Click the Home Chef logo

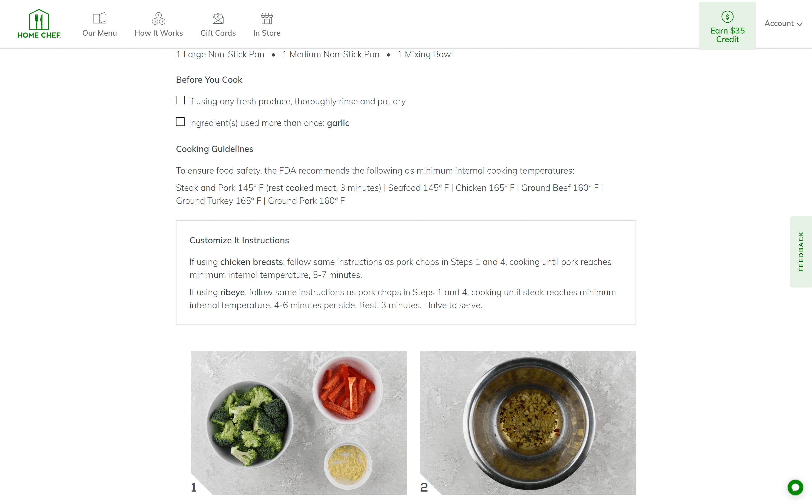(x=39, y=23)
